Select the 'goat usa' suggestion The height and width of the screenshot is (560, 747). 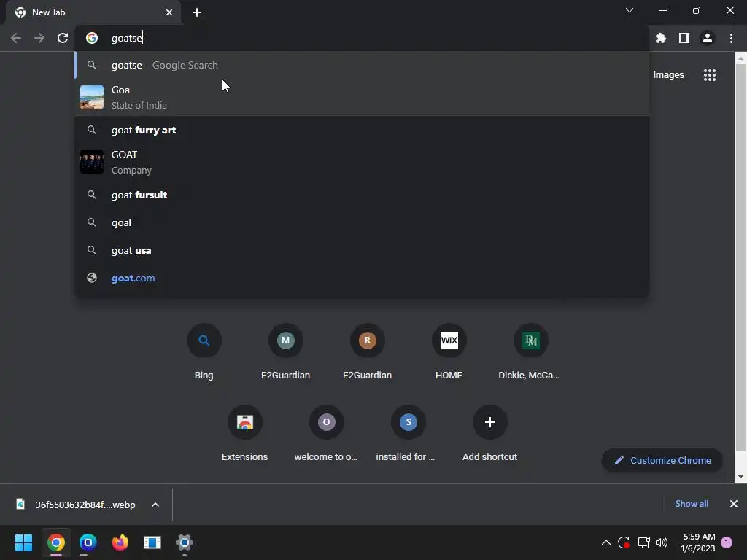362,250
